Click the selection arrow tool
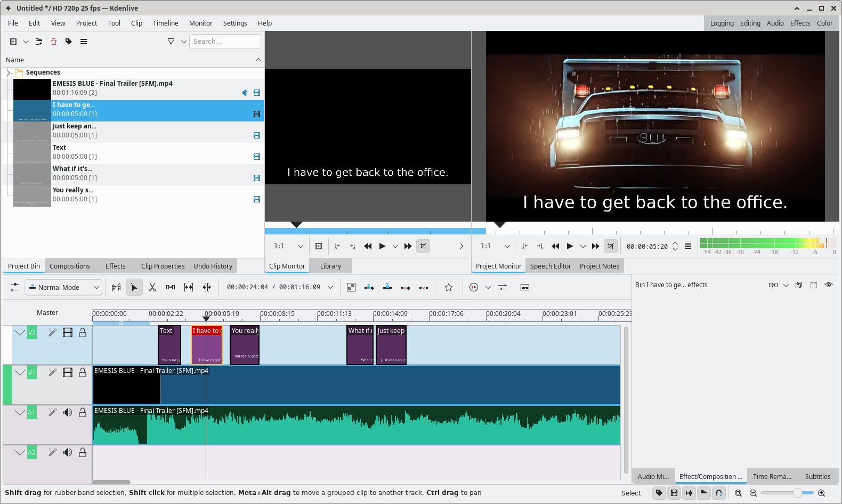 tap(134, 287)
